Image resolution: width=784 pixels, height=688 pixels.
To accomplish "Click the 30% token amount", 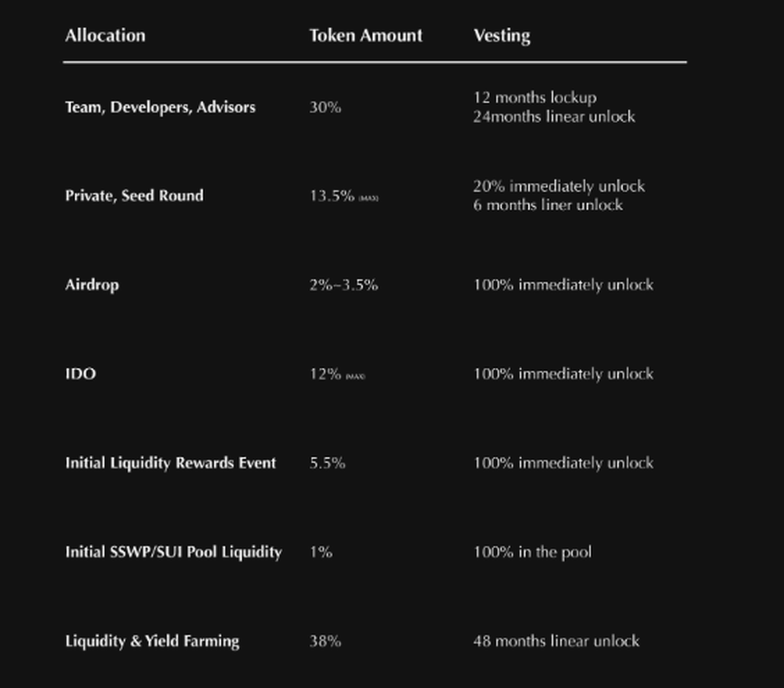I will pos(325,107).
